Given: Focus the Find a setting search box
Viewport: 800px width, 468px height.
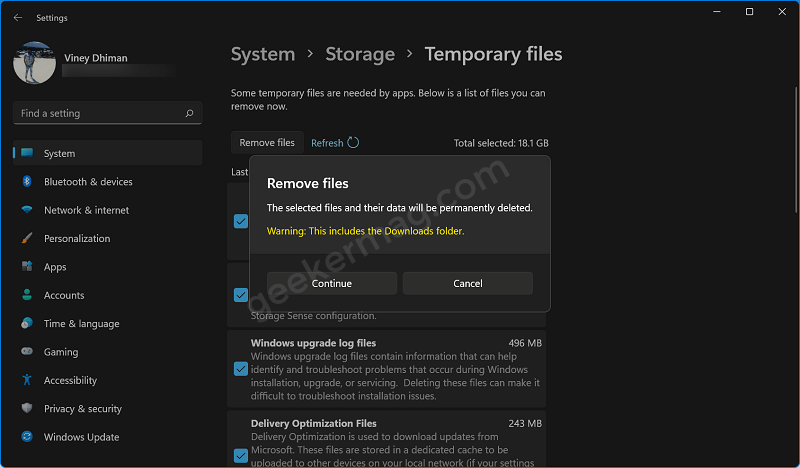Looking at the screenshot, I should (x=108, y=113).
